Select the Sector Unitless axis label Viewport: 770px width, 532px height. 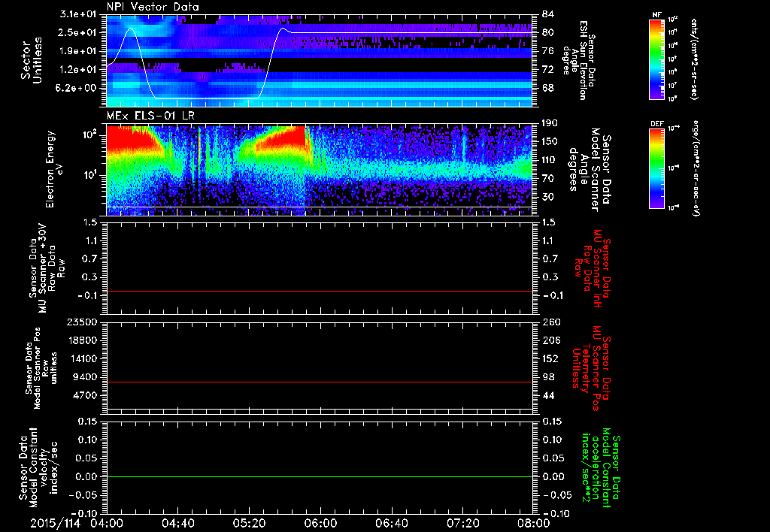[32, 60]
